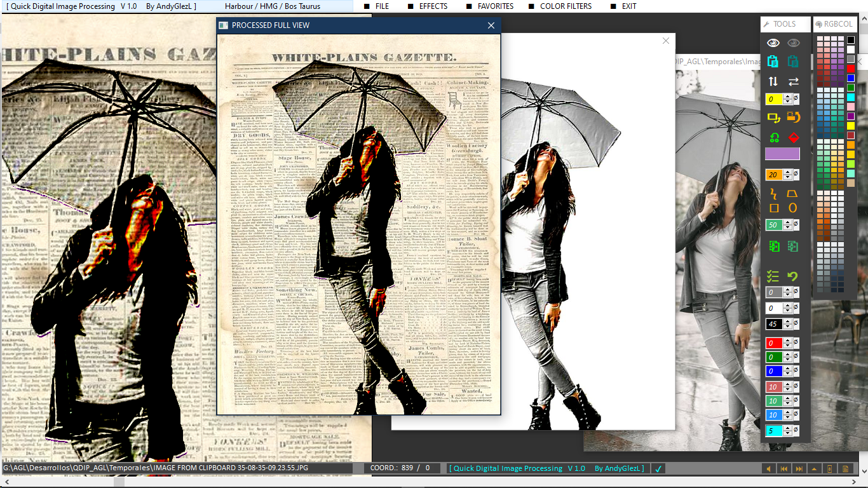Click spinner arrows of black 45 field
The width and height of the screenshot is (868, 488).
pos(788,324)
